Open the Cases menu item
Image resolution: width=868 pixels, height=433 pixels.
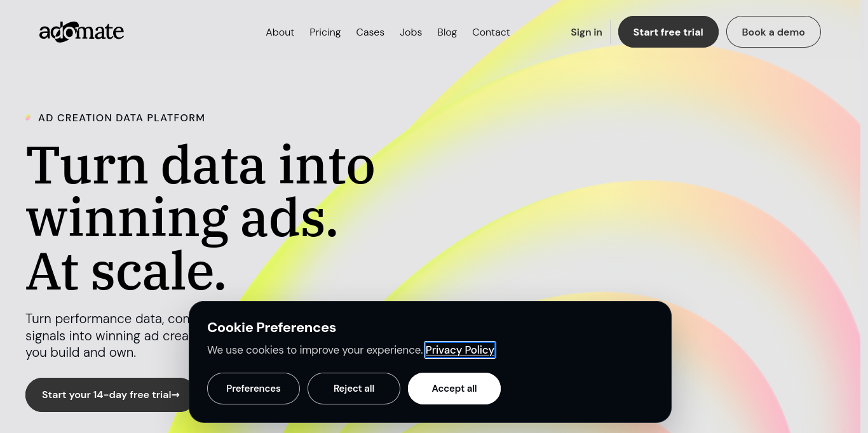(370, 32)
